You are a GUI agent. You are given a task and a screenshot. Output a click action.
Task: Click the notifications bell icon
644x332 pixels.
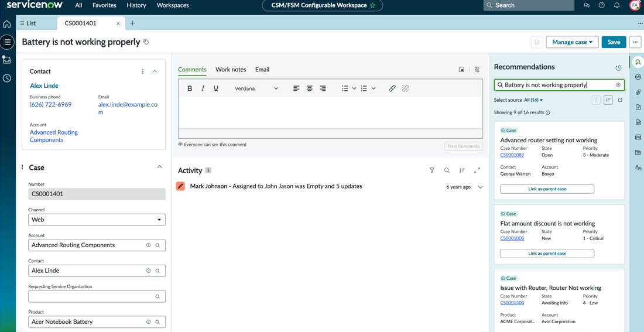pyautogui.click(x=616, y=5)
